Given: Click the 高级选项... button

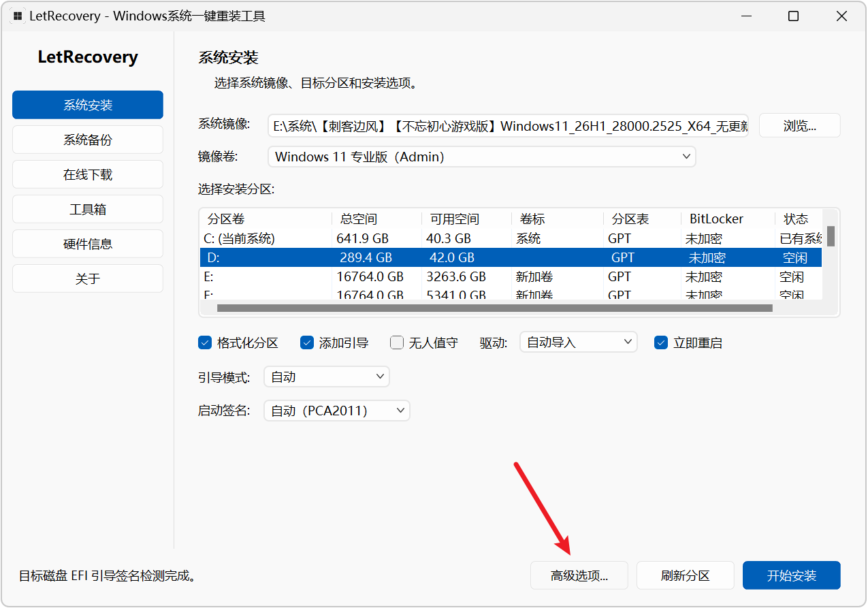Looking at the screenshot, I should tap(579, 575).
